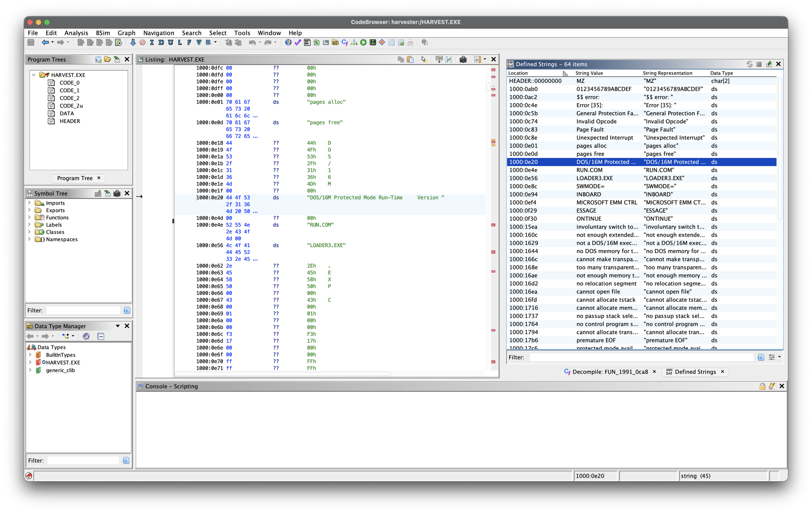Click the blue down arrow navigation icon
The image size is (812, 513).
[133, 43]
